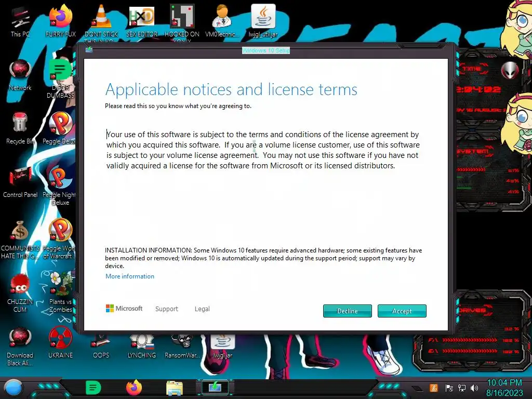This screenshot has height=399, width=532.
Task: Click the Action Center flag tray icon
Action: [449, 388]
